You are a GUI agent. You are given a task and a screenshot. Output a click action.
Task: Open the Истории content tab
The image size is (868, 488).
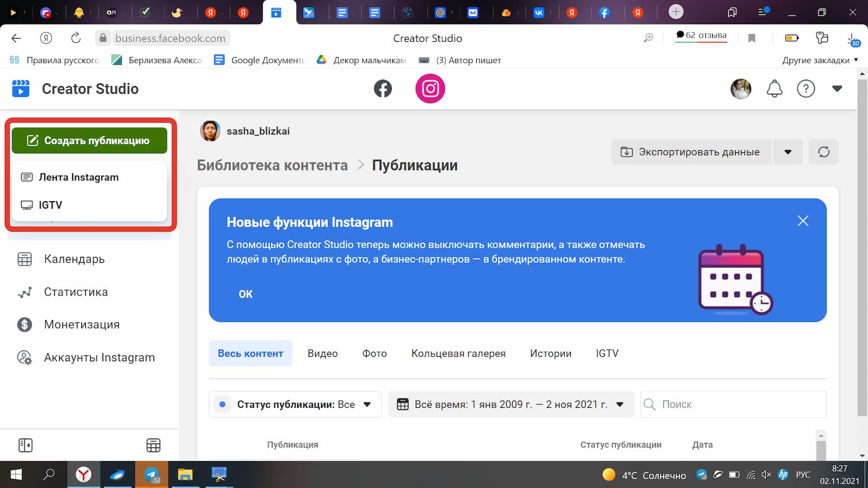(x=550, y=353)
